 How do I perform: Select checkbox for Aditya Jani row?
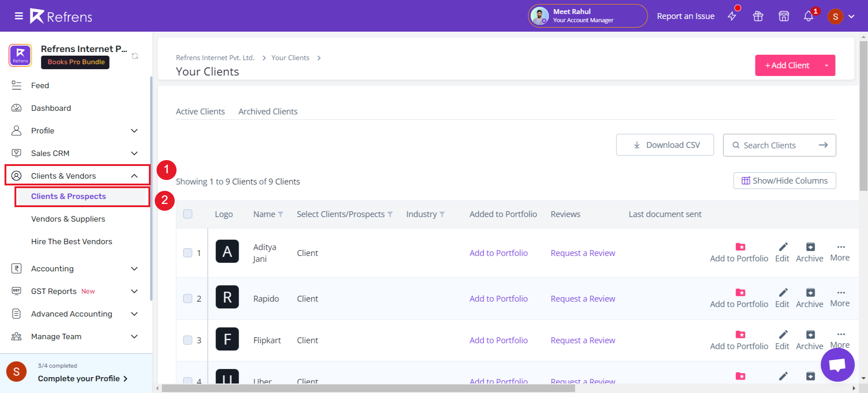188,253
